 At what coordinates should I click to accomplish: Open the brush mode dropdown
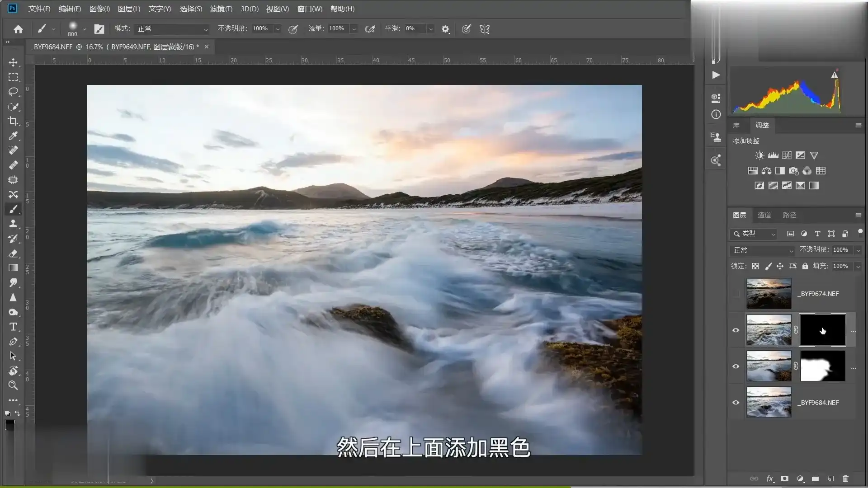click(x=173, y=29)
